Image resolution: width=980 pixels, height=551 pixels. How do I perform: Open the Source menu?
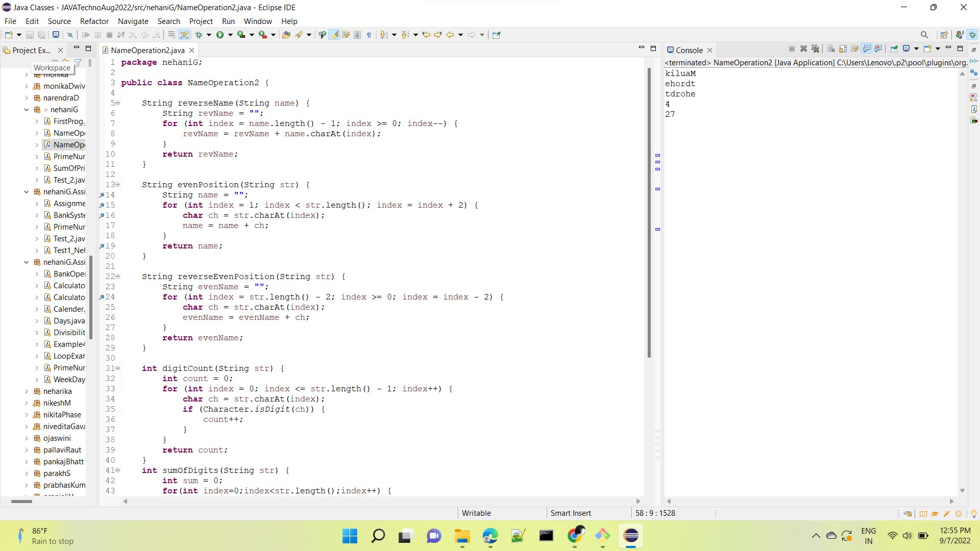pyautogui.click(x=59, y=21)
